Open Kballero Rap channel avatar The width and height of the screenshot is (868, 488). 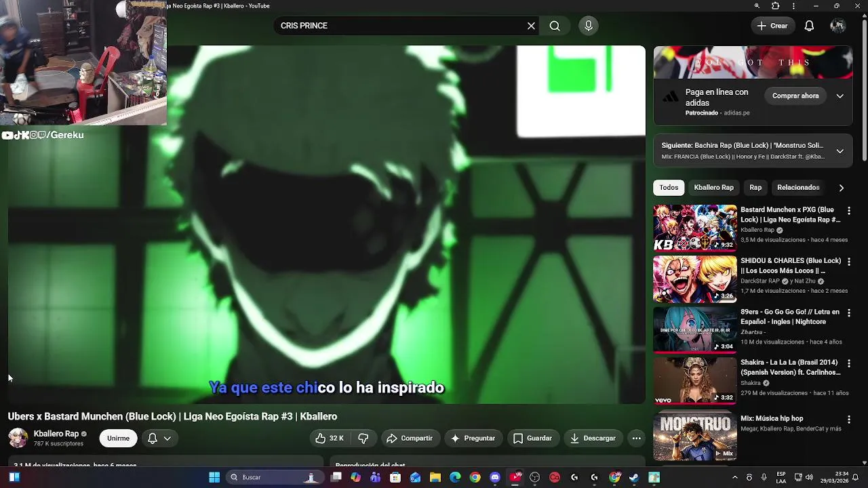pos(18,439)
